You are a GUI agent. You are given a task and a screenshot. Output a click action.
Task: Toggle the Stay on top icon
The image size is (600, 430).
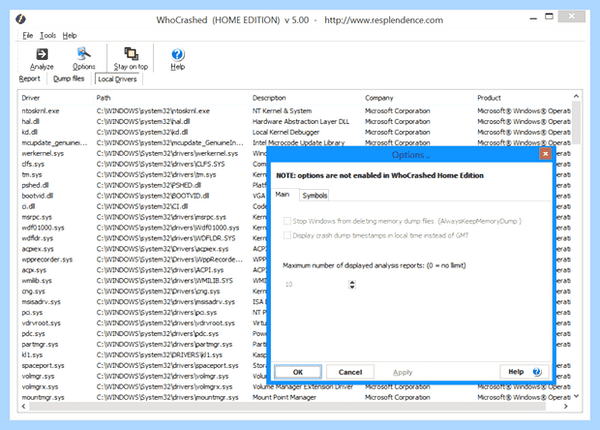click(x=131, y=54)
